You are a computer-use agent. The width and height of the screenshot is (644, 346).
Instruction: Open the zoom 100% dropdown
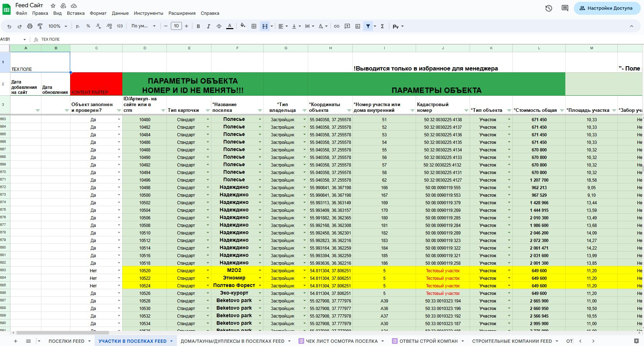point(58,26)
